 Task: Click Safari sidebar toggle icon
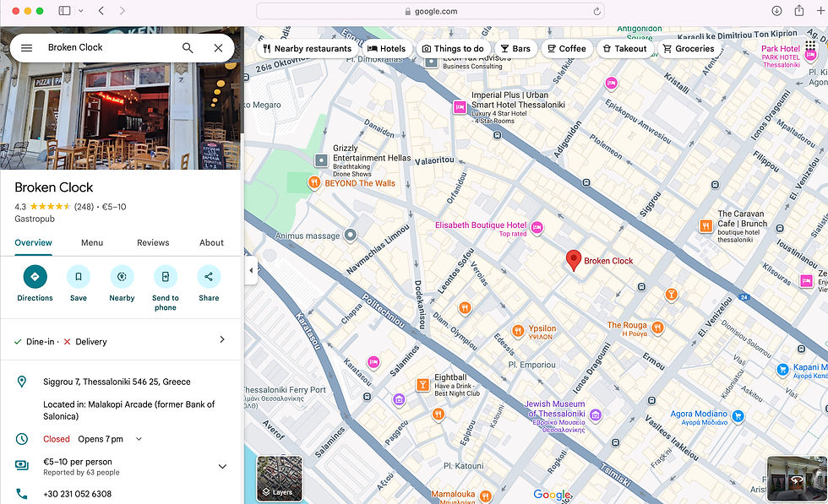tap(64, 11)
